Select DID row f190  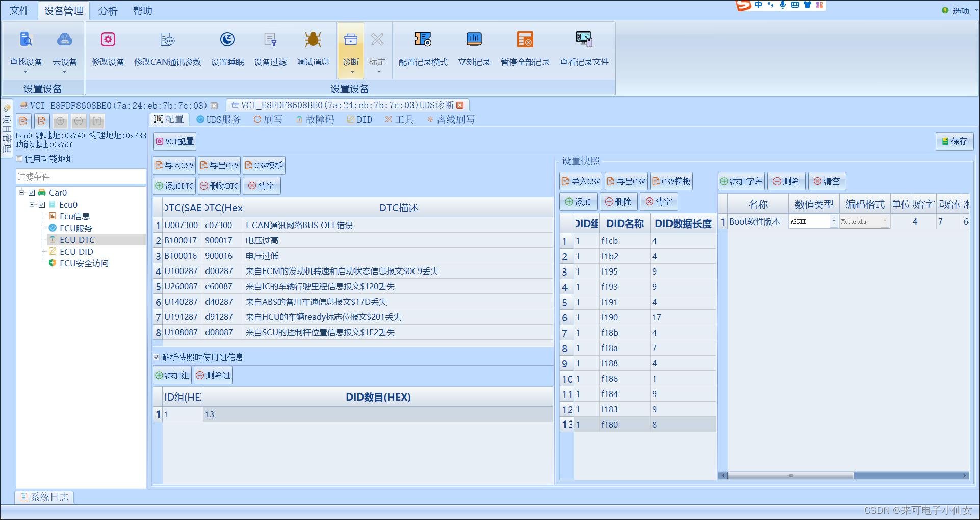tap(638, 317)
